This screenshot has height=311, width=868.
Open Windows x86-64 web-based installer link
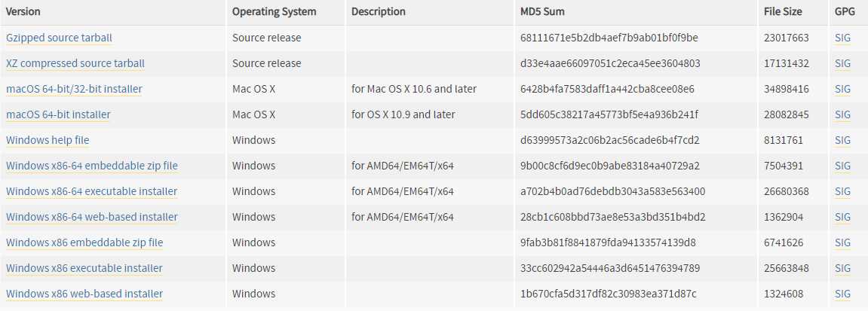(91, 217)
